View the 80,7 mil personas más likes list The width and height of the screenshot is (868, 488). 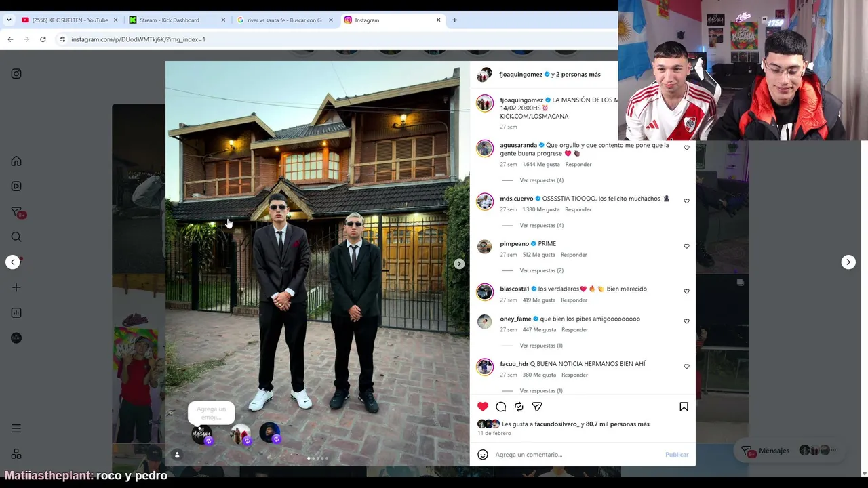tap(618, 424)
